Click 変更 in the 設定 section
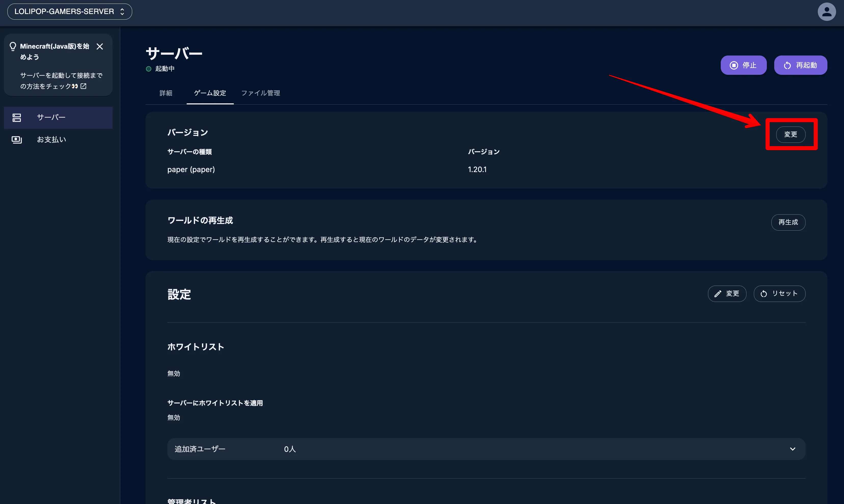Viewport: 844px width, 504px height. (727, 294)
